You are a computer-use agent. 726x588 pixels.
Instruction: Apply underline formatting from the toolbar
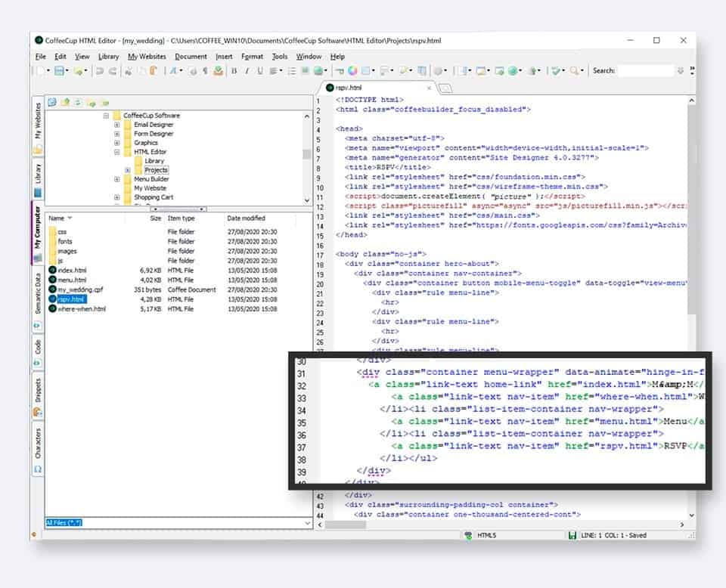[260, 72]
